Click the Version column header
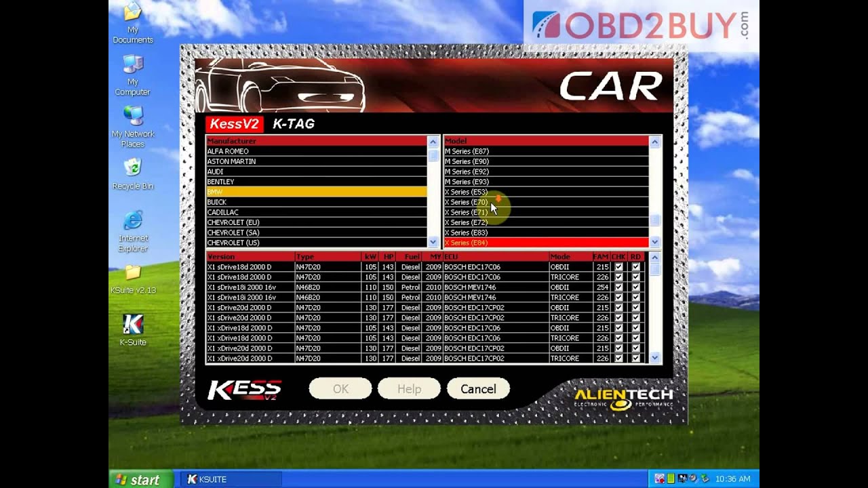The image size is (868, 488). [250, 257]
